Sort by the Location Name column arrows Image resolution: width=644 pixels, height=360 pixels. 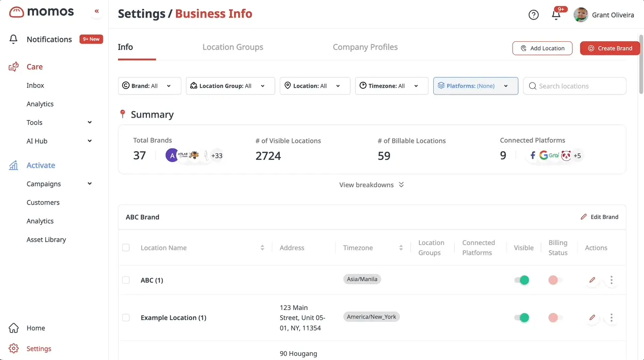pyautogui.click(x=262, y=248)
